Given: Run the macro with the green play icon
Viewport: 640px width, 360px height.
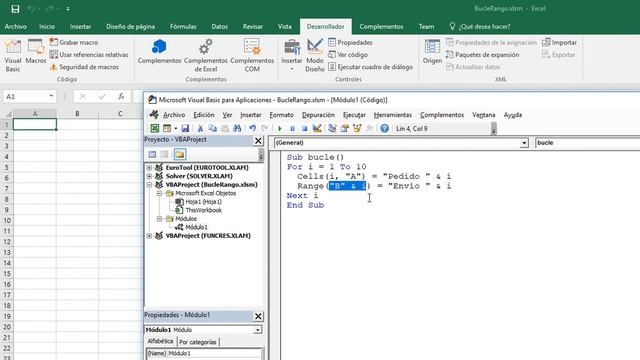Looking at the screenshot, I should 280,129.
